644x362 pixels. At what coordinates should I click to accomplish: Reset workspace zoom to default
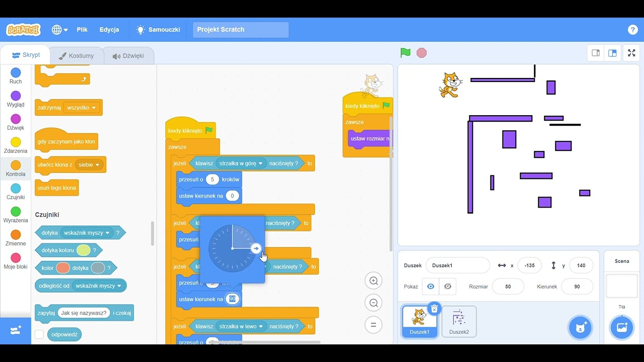(x=374, y=325)
